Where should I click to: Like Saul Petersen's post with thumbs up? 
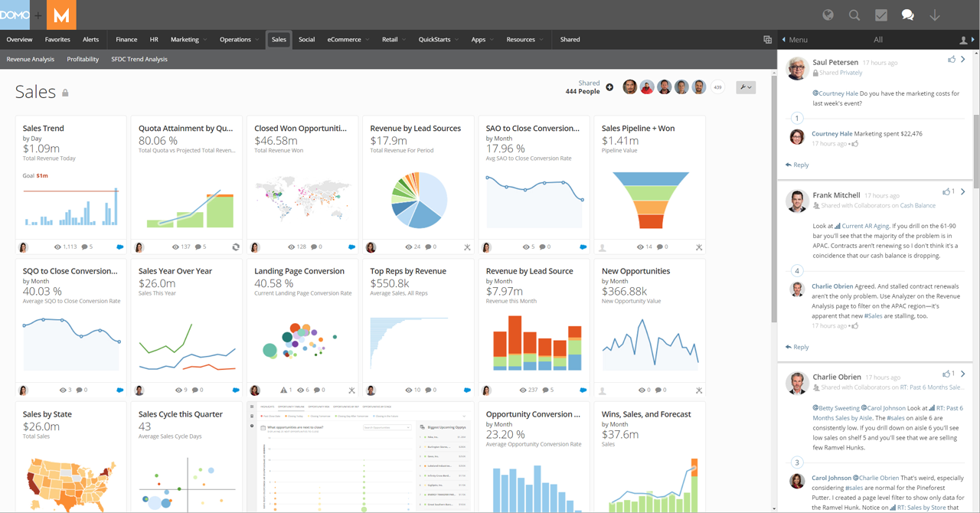(x=951, y=59)
